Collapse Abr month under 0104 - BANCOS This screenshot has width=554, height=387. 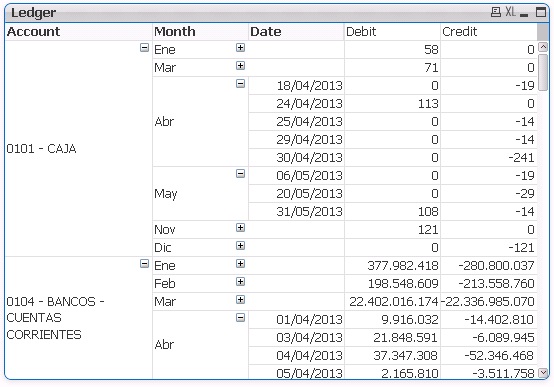pyautogui.click(x=240, y=318)
